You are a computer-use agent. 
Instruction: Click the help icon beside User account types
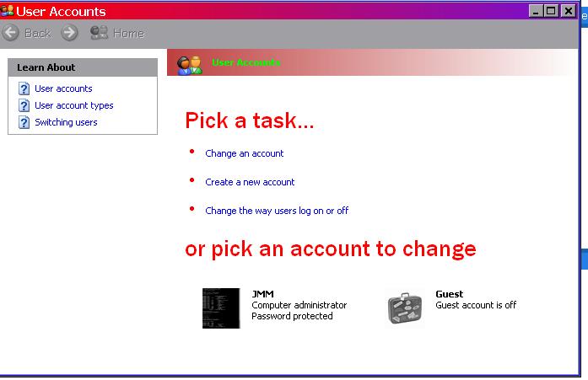click(24, 105)
